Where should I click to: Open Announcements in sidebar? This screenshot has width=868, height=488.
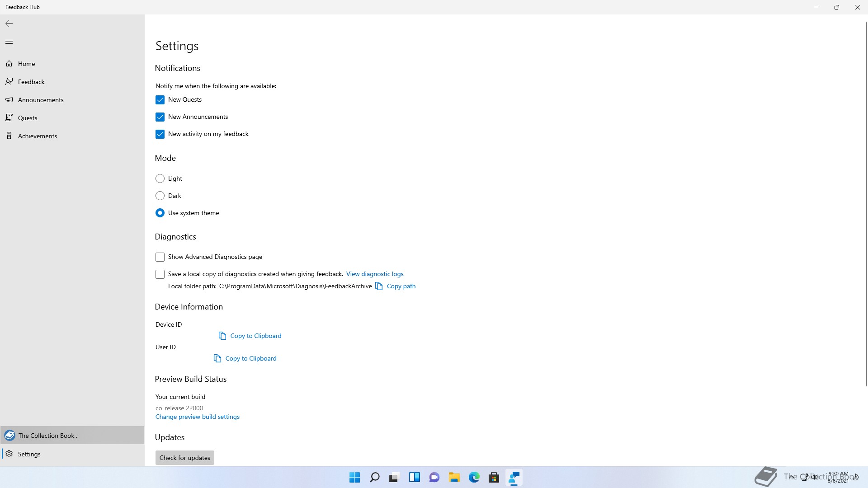click(72, 100)
